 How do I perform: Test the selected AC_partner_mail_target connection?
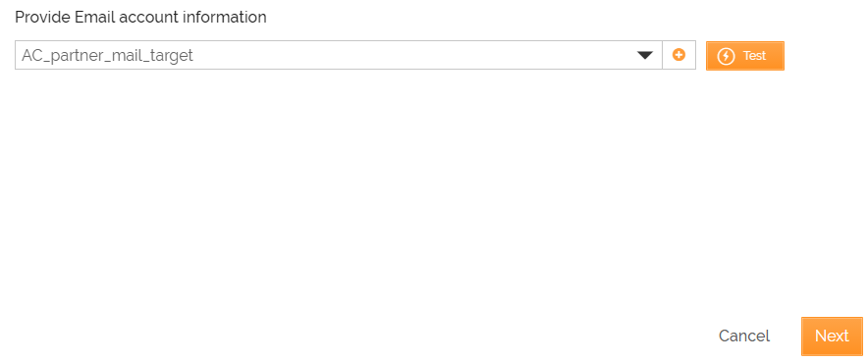pyautogui.click(x=744, y=56)
